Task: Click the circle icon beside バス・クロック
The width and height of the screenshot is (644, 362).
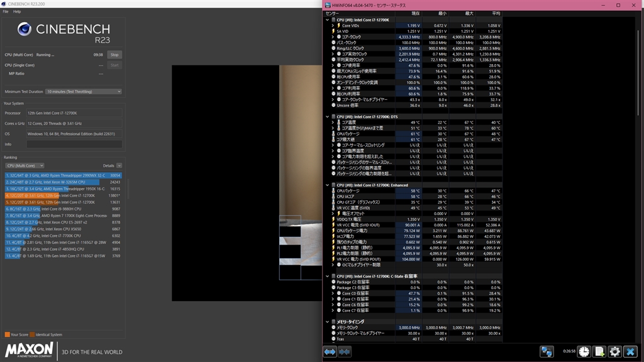Action: tap(333, 43)
